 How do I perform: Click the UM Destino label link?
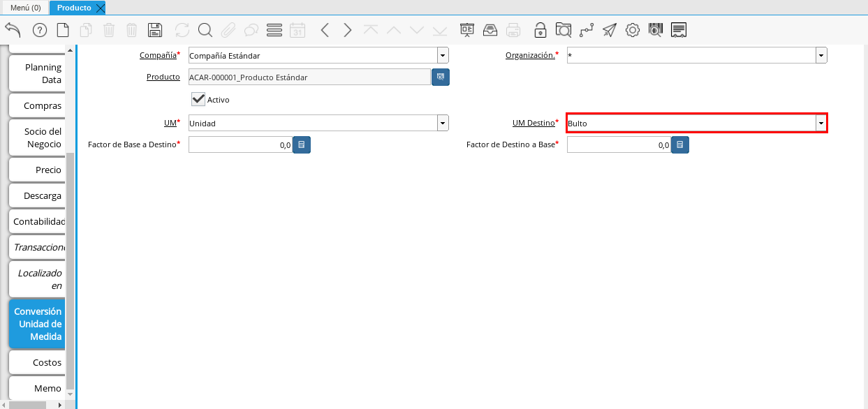coord(534,123)
